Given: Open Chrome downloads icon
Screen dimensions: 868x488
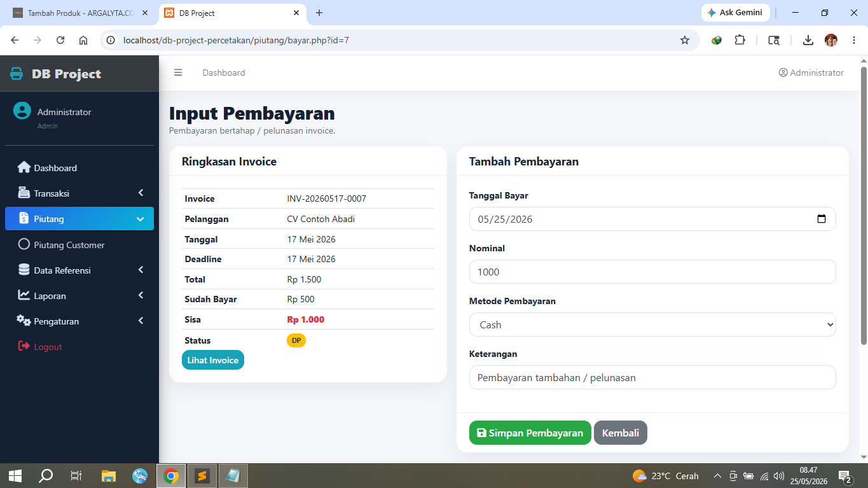Looking at the screenshot, I should pos(808,40).
